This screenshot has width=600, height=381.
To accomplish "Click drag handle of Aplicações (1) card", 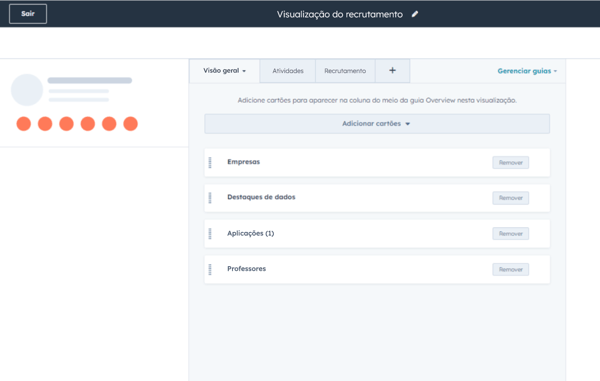I will (x=210, y=233).
